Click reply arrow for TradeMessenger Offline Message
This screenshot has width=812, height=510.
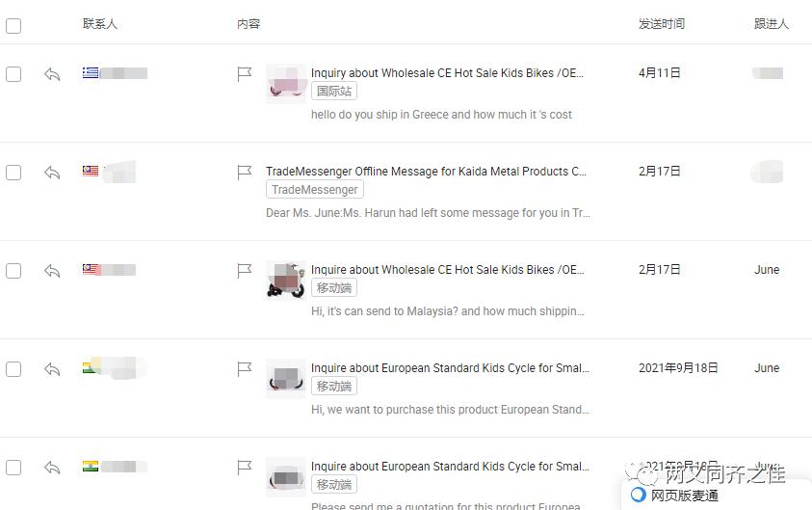pyautogui.click(x=52, y=173)
